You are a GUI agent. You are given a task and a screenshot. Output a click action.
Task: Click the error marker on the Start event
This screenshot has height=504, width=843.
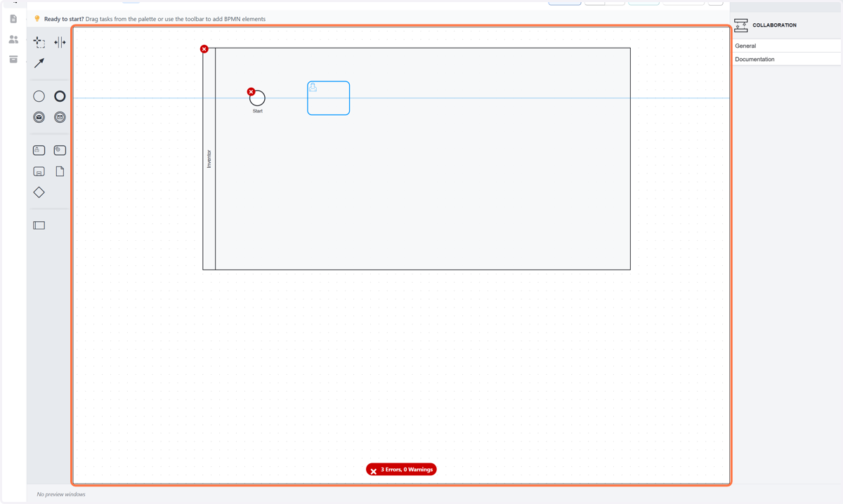(x=251, y=92)
